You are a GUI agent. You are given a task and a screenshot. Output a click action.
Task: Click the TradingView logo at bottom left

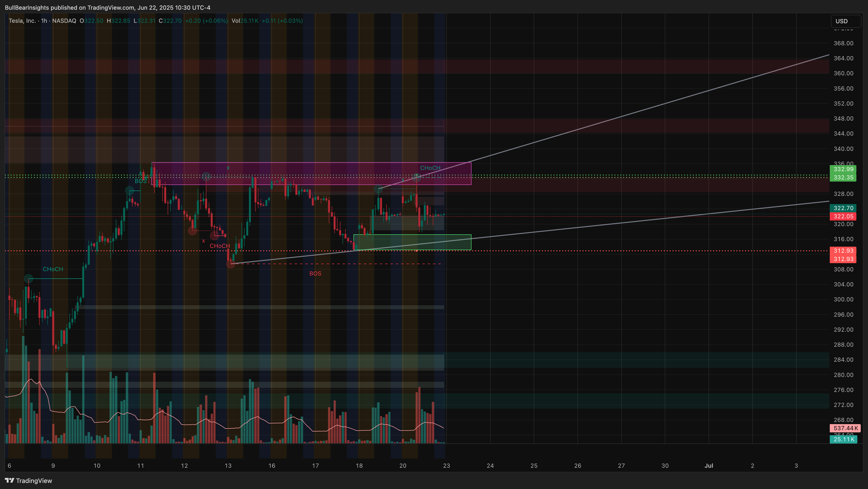tap(28, 481)
